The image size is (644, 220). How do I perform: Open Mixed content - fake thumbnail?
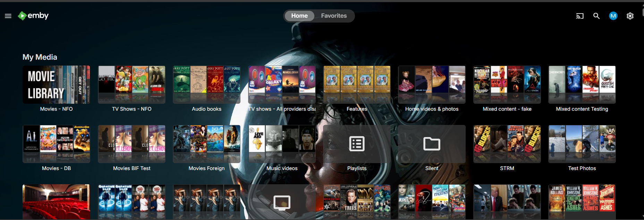[507, 85]
